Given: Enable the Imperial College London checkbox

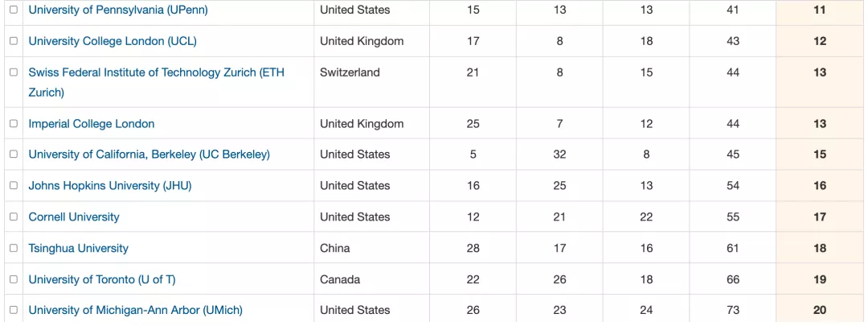Looking at the screenshot, I should click(14, 124).
